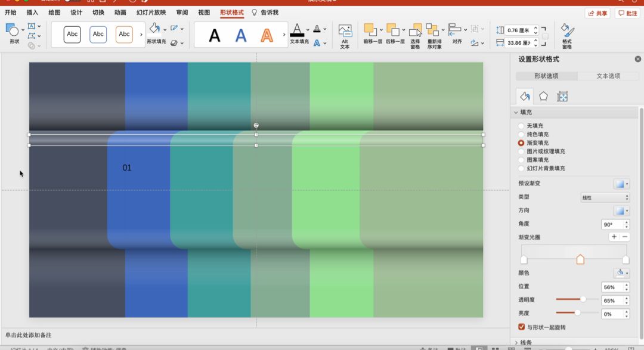644x350 pixels.
Task: Open the 动画 ribbon tab
Action: (120, 13)
